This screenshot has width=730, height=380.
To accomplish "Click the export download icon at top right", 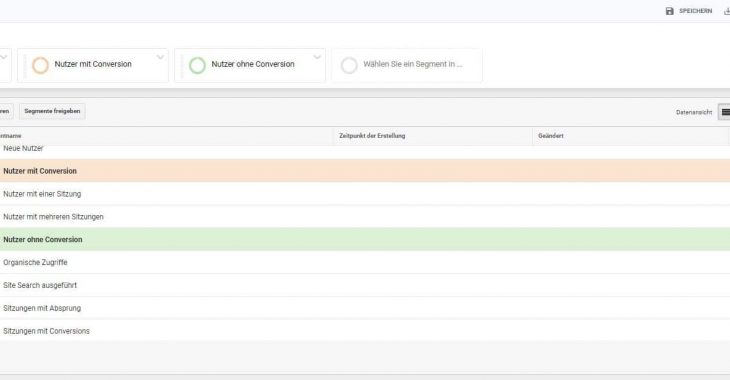I will coord(727,11).
